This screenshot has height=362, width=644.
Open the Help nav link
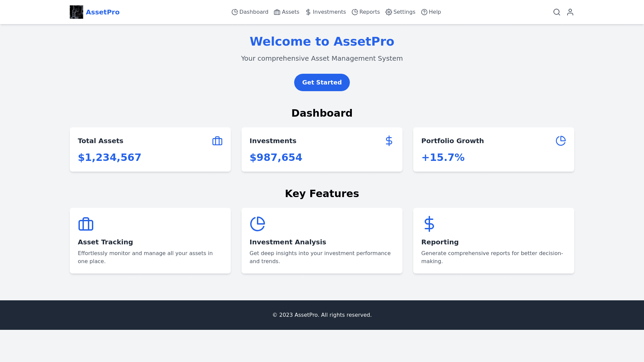click(x=431, y=12)
